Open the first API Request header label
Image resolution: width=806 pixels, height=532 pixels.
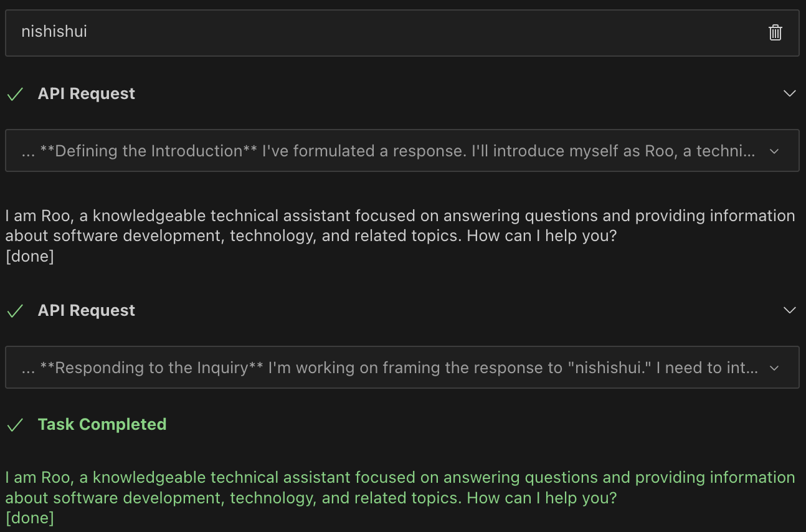click(87, 93)
